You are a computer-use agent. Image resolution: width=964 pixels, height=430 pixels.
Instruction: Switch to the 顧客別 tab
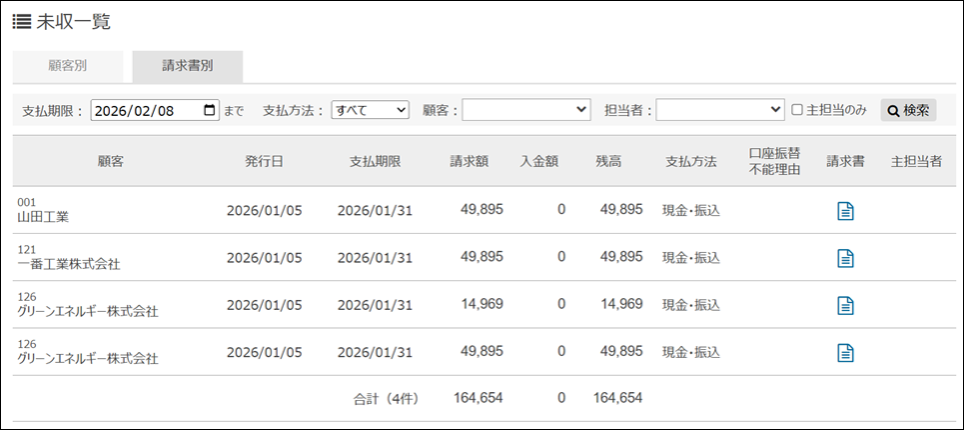tap(68, 66)
